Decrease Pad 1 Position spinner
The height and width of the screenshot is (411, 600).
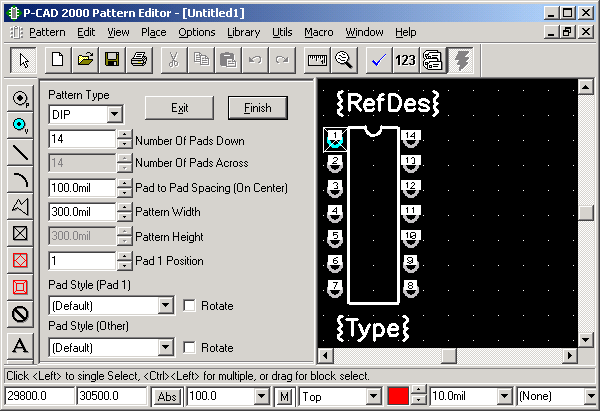124,265
